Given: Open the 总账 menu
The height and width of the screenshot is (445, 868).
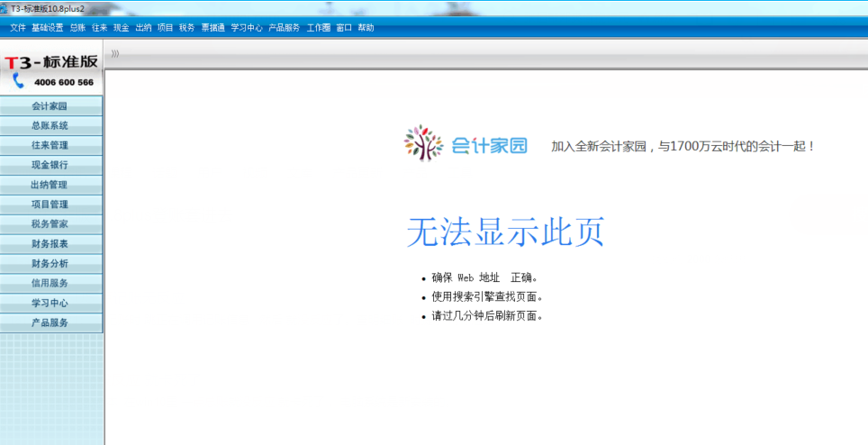Looking at the screenshot, I should click(x=77, y=28).
